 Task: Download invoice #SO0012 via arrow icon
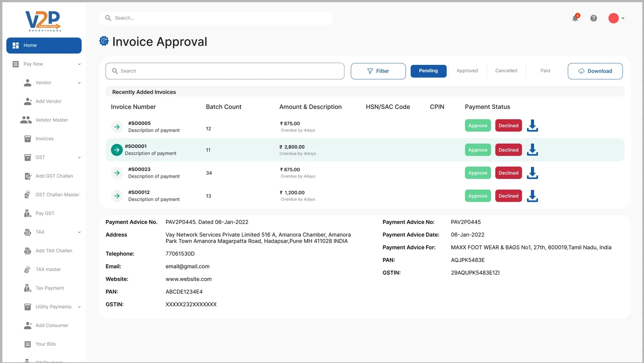(x=533, y=196)
